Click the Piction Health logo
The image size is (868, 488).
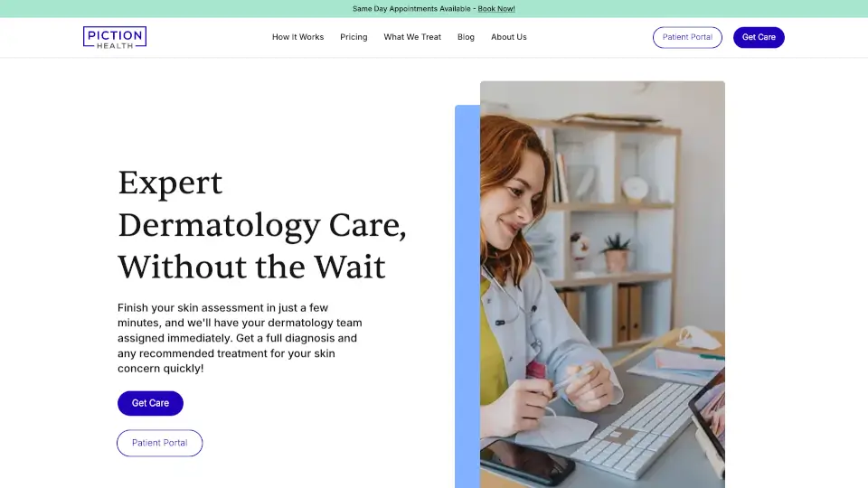(x=115, y=37)
